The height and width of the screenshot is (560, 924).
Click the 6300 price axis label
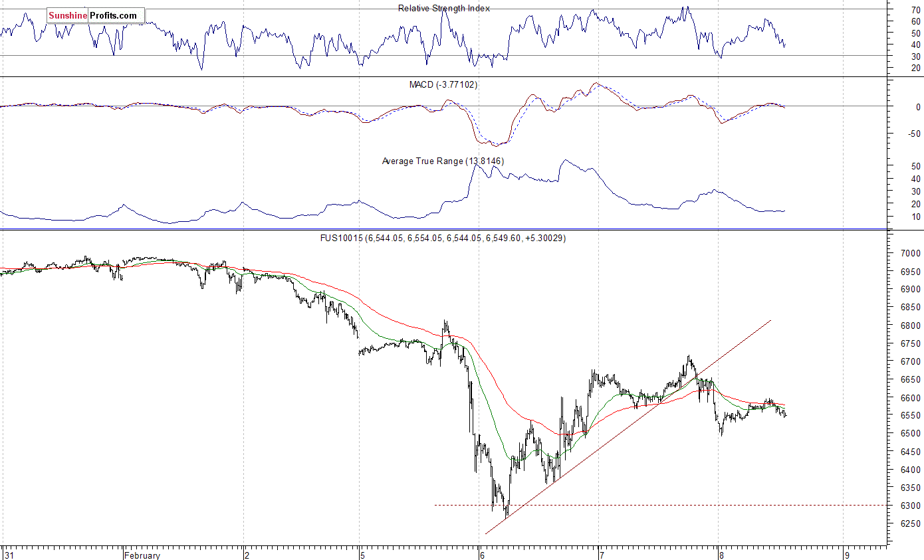911,506
